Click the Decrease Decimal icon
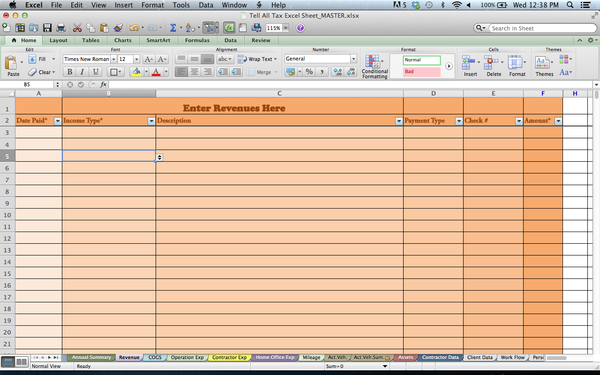The height and width of the screenshot is (375, 600). click(x=351, y=72)
